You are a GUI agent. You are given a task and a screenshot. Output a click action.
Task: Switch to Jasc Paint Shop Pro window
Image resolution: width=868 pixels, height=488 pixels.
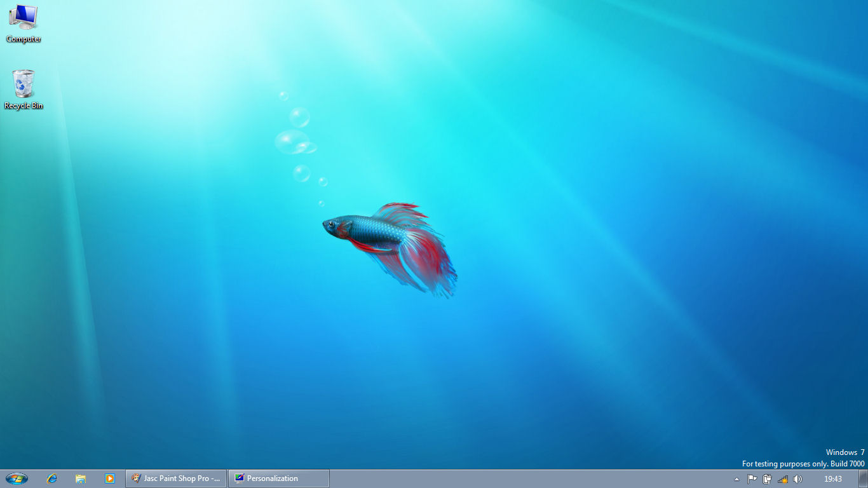tap(176, 478)
